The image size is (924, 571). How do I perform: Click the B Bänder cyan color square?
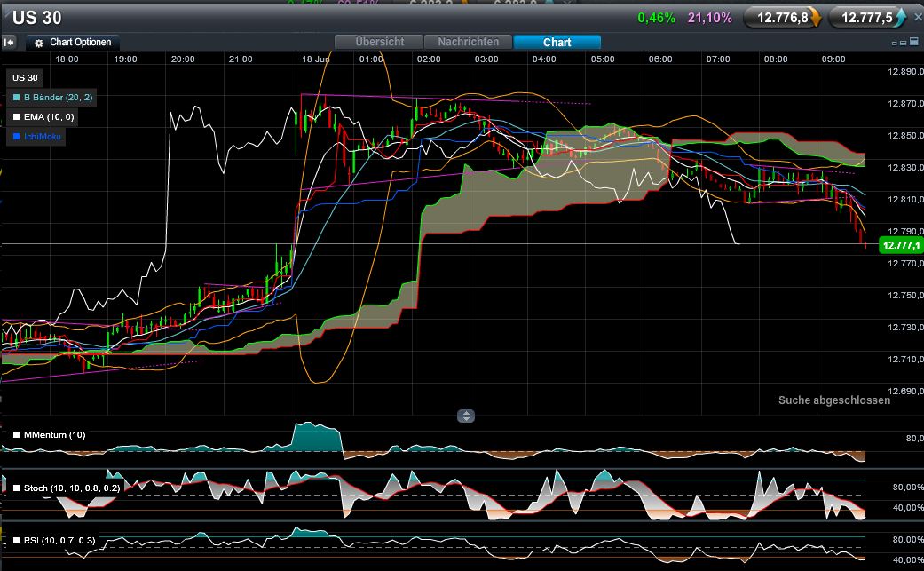(17, 97)
